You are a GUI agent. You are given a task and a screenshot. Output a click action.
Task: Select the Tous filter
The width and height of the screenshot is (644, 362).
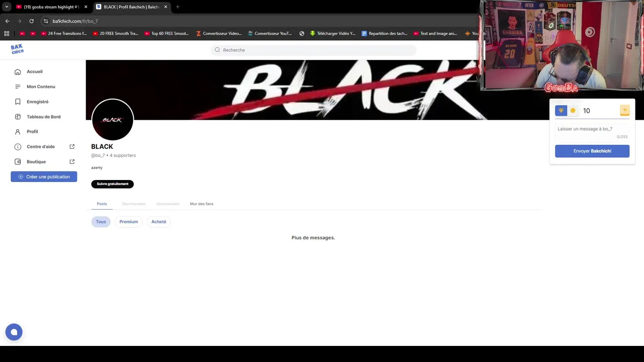click(x=101, y=222)
